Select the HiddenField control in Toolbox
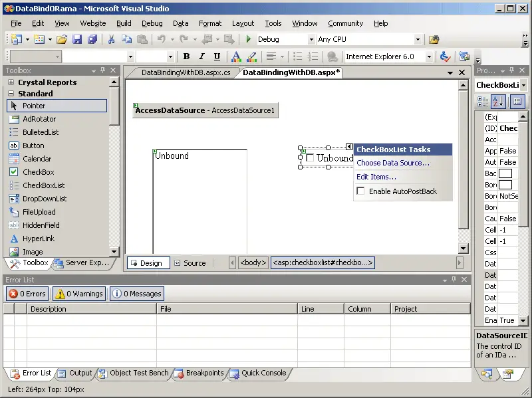This screenshot has width=532, height=398. [x=57, y=225]
